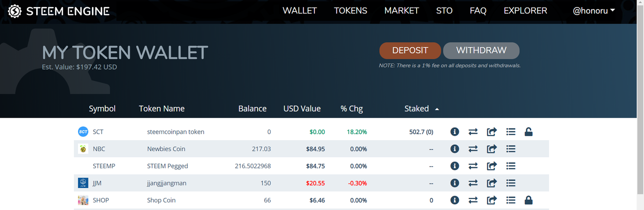Click the 'steemcoinpan token' name
This screenshot has height=210, width=644.
[x=176, y=132]
